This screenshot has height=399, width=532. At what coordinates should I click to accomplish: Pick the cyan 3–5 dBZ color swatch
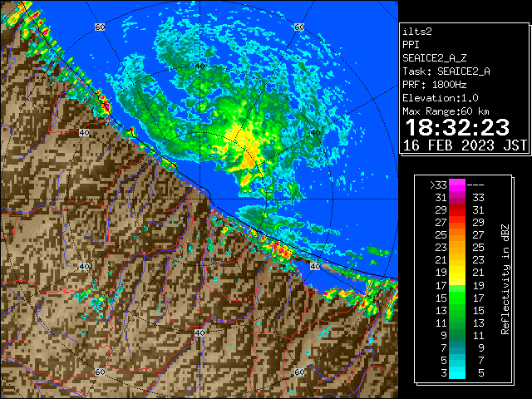[x=457, y=372]
